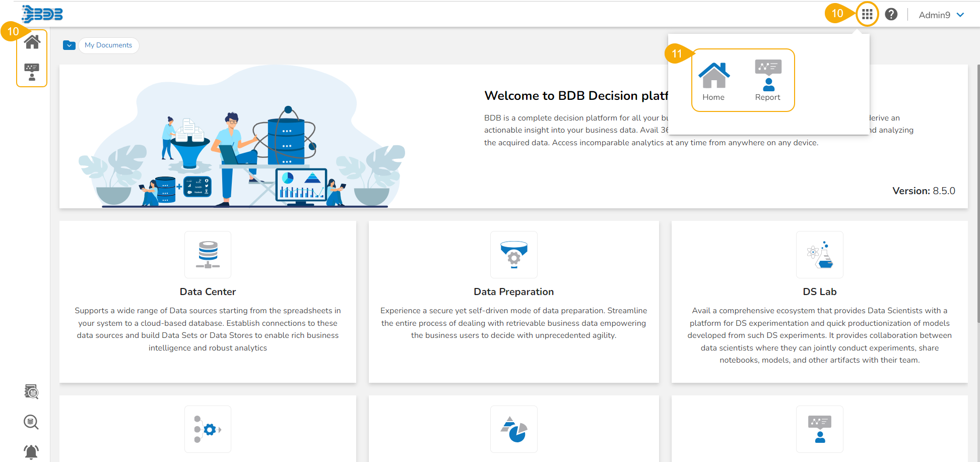
Task: Click the help question mark icon
Action: coord(891,14)
